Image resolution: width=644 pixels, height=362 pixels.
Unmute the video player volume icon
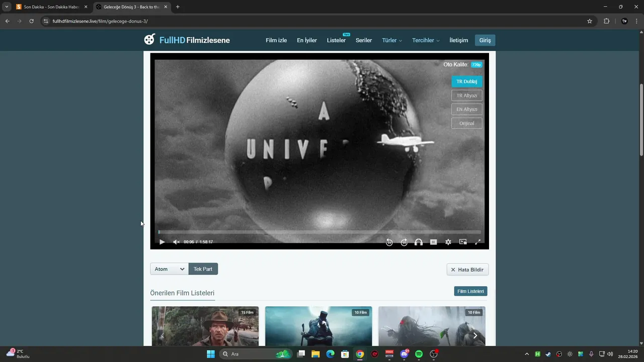pos(176,242)
